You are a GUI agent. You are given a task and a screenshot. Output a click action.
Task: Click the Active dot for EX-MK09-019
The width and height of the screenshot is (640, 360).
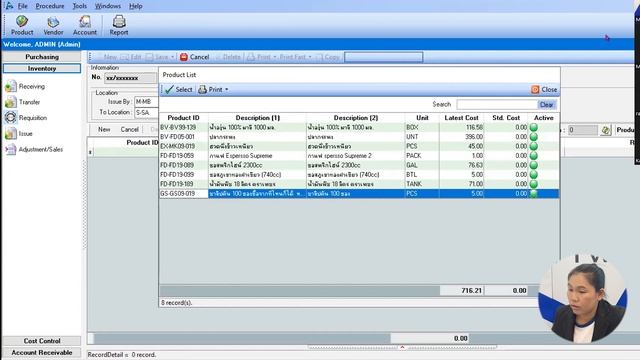(x=533, y=146)
